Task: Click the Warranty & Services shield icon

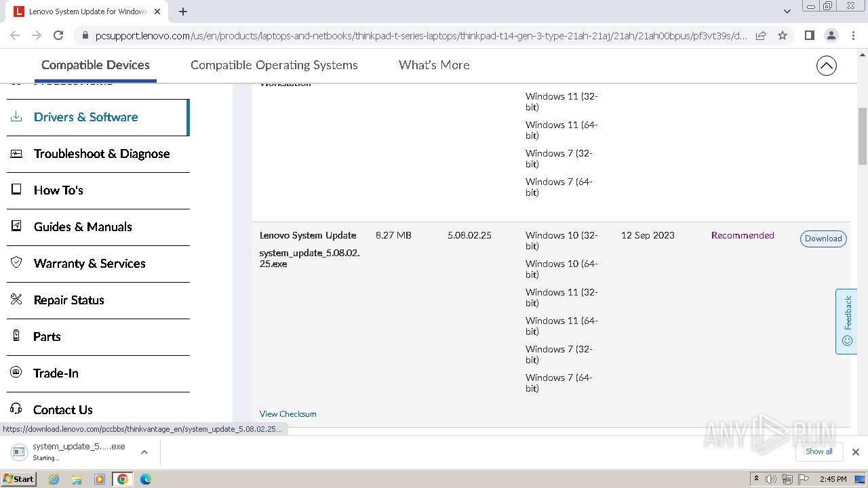Action: pos(16,263)
